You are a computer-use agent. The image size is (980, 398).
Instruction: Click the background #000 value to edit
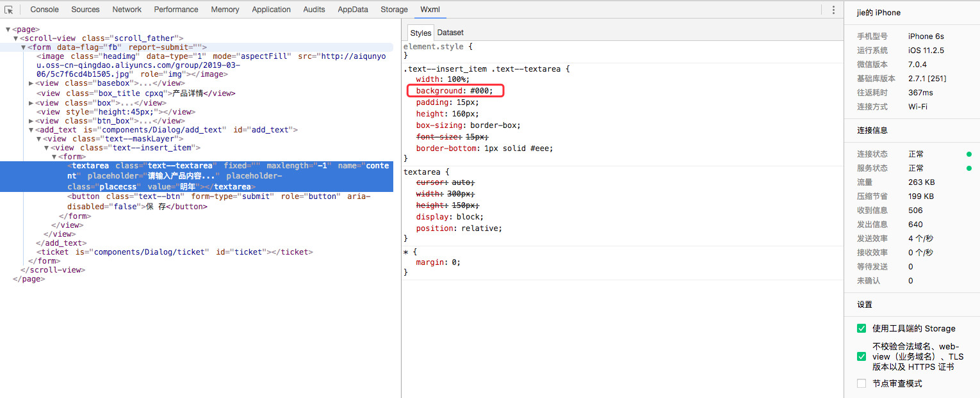tap(481, 91)
